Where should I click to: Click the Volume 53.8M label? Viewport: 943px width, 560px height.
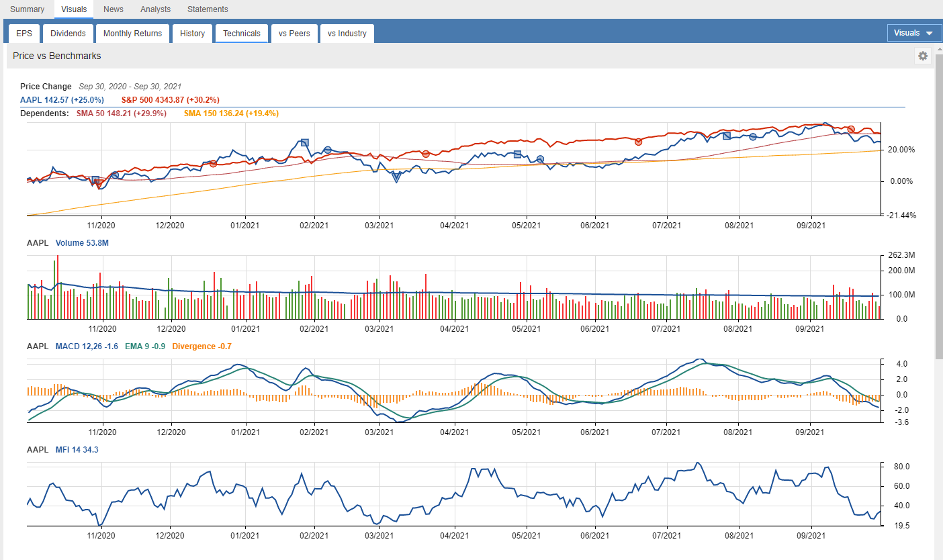(x=83, y=243)
